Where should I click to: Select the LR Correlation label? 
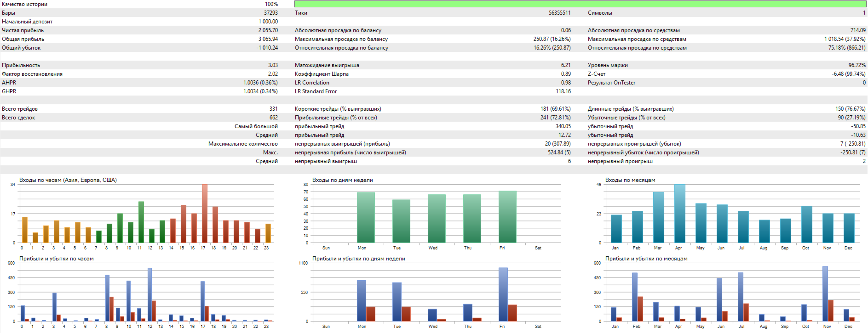pos(312,83)
